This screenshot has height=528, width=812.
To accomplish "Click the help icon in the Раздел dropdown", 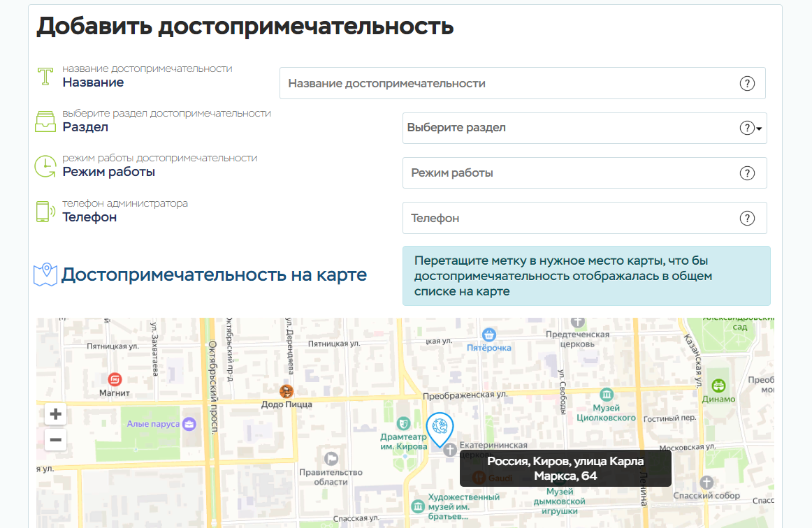I will (x=746, y=129).
